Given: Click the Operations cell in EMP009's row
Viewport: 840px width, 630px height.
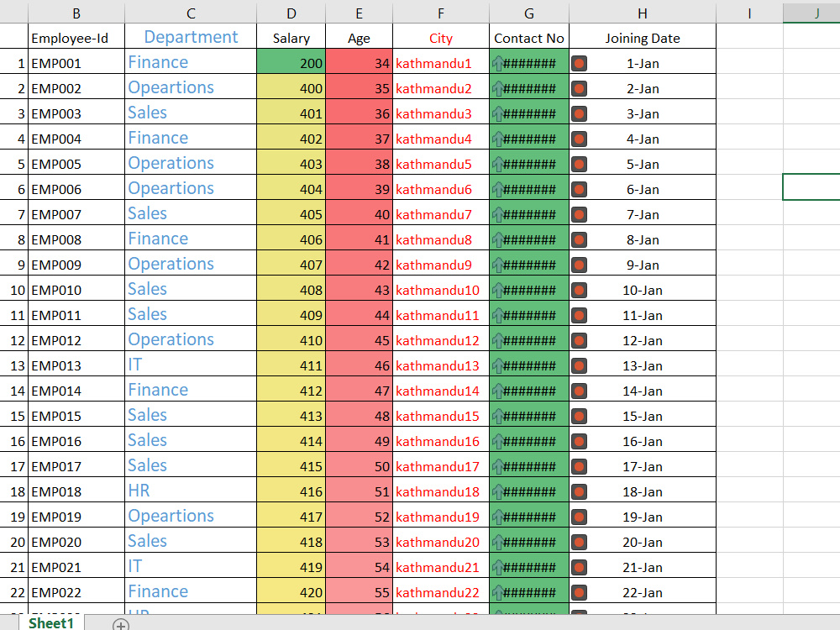Looking at the screenshot, I should pyautogui.click(x=191, y=264).
